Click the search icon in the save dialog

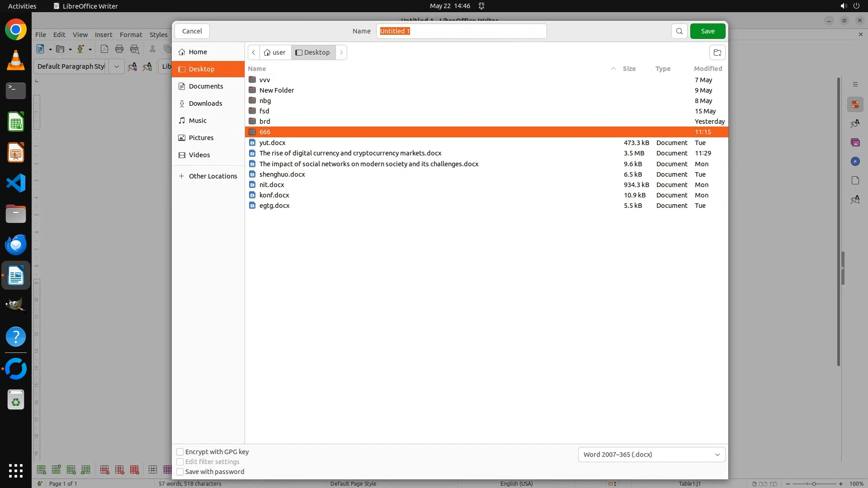[x=679, y=31]
